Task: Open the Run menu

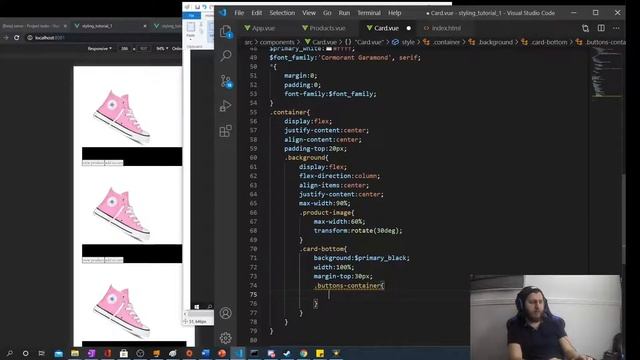Action: (x=344, y=13)
